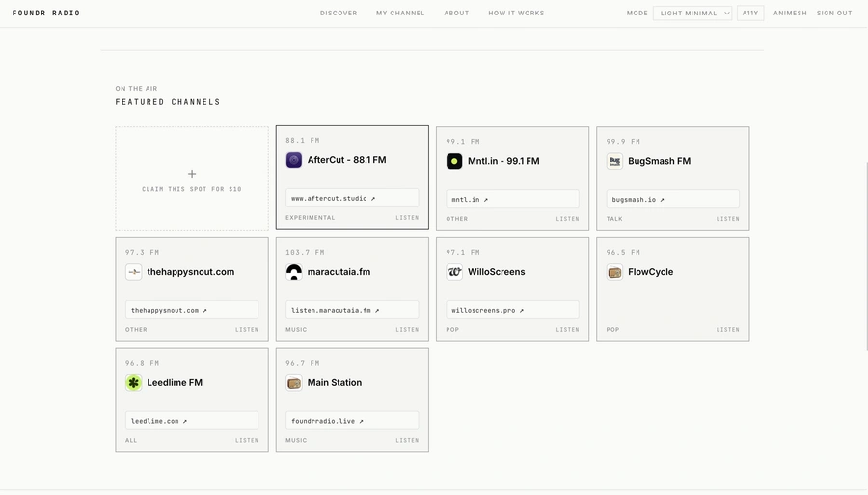Viewport: 868px width, 495px height.
Task: Open the About page
Action: click(x=456, y=13)
